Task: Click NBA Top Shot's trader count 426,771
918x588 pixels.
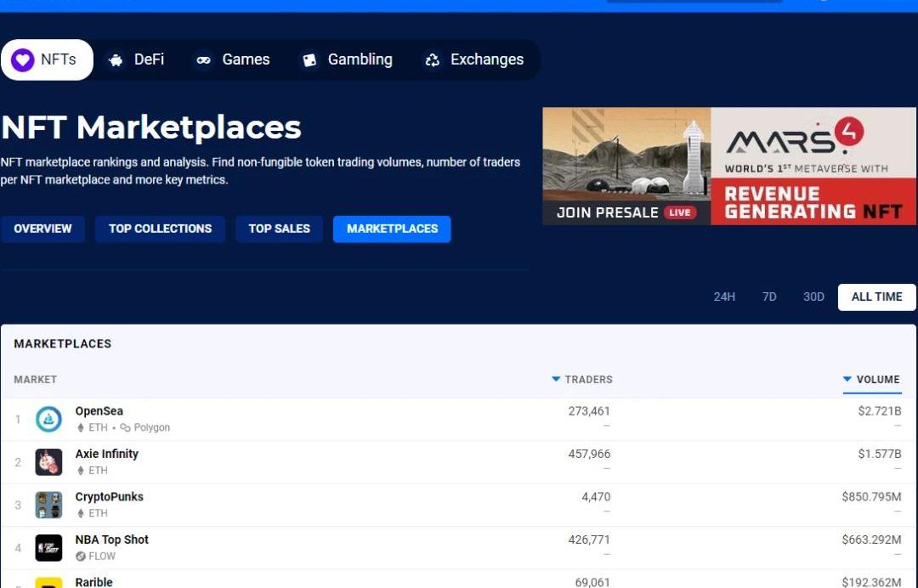Action: 589,540
